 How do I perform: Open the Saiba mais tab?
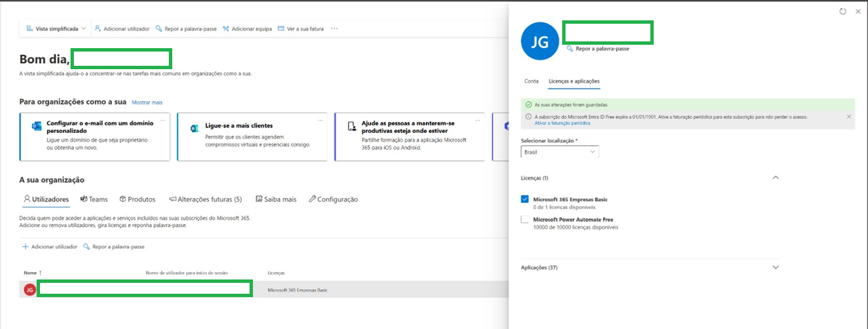276,199
